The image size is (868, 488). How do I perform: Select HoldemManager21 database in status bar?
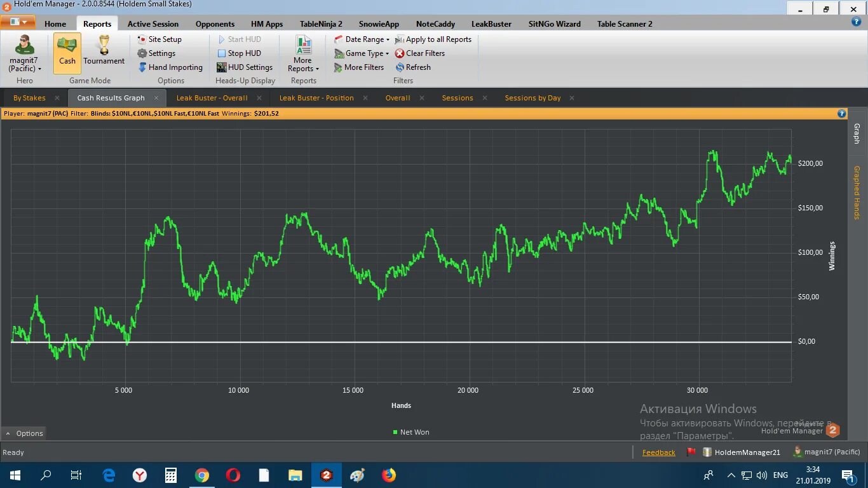click(x=742, y=452)
